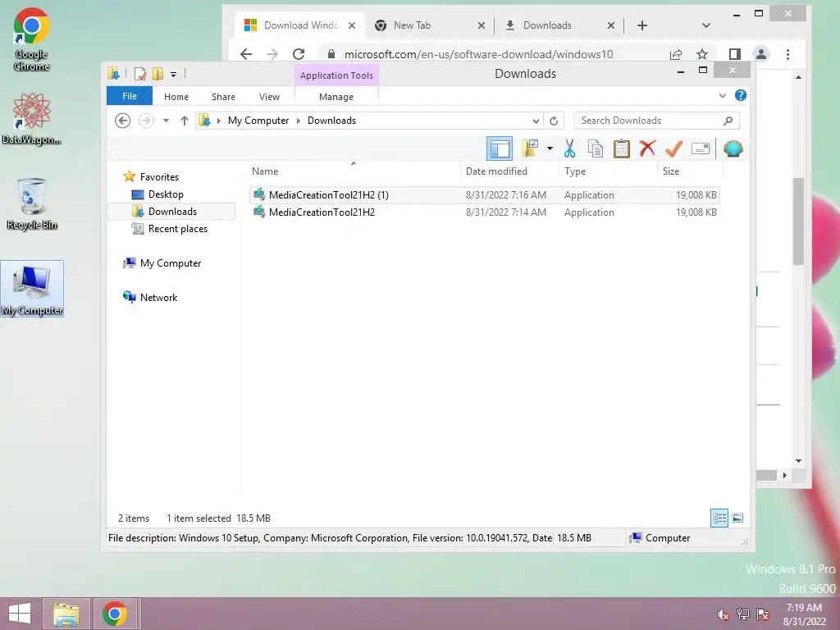This screenshot has width=840, height=630.
Task: Open the Chrome tab search chevron
Action: point(706,25)
